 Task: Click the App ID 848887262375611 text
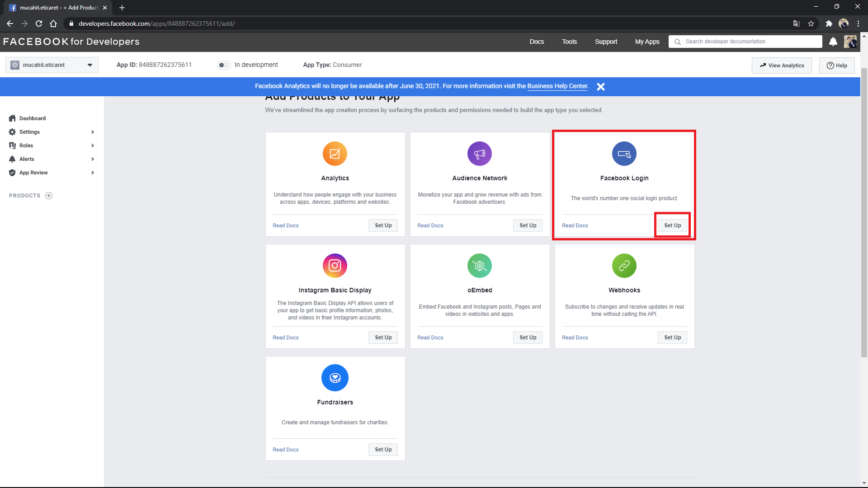[154, 65]
